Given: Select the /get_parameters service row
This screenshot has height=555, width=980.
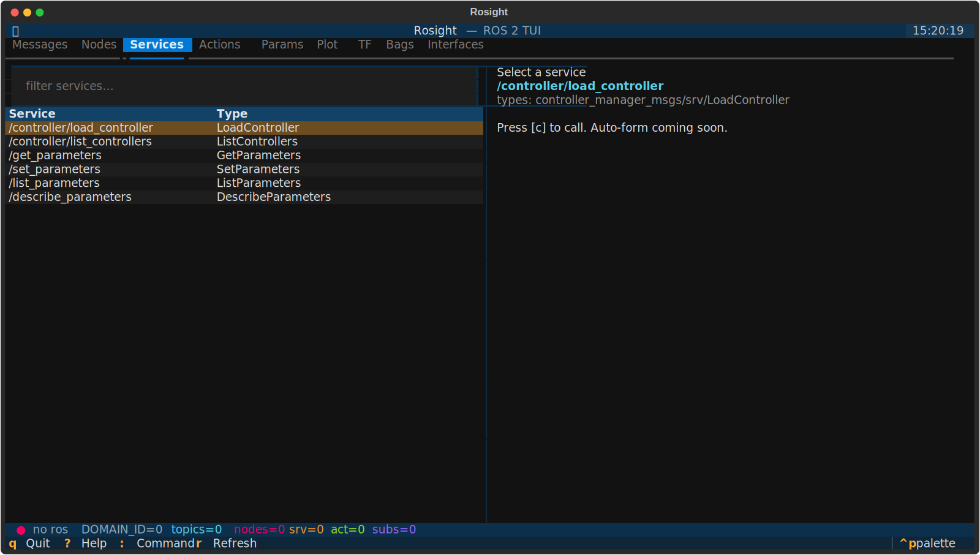Looking at the screenshot, I should (x=244, y=156).
